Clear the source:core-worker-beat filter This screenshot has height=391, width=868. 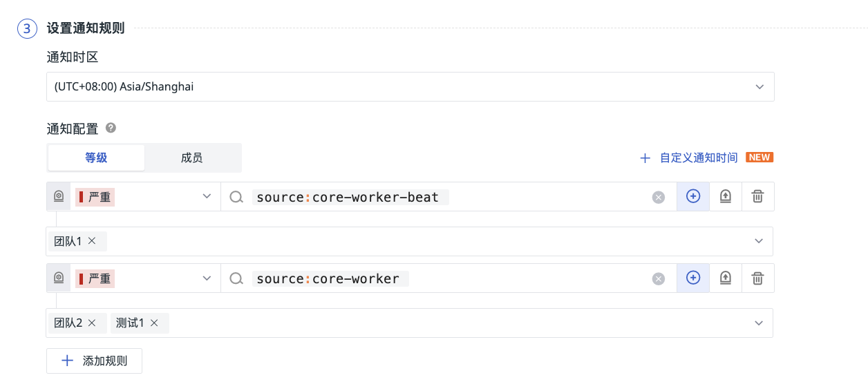pos(659,198)
